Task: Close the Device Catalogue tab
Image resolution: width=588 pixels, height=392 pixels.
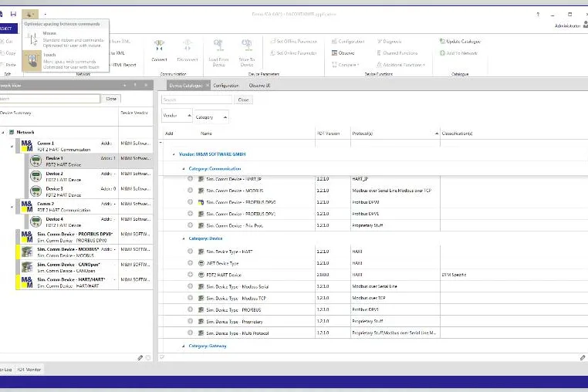Action: pos(208,85)
